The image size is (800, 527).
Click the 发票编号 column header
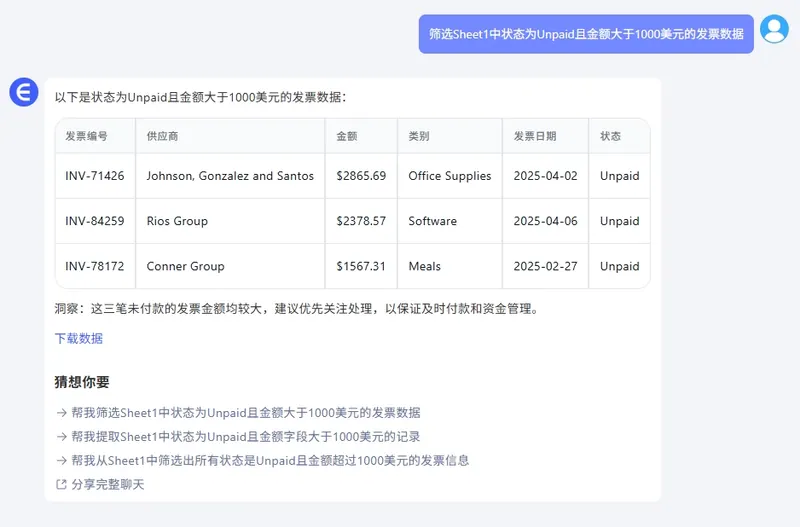pyautogui.click(x=87, y=136)
